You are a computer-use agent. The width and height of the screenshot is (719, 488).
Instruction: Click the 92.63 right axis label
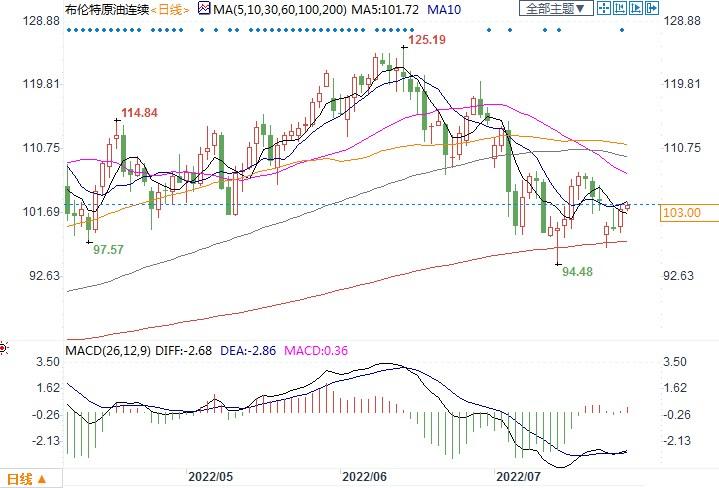pyautogui.click(x=679, y=276)
